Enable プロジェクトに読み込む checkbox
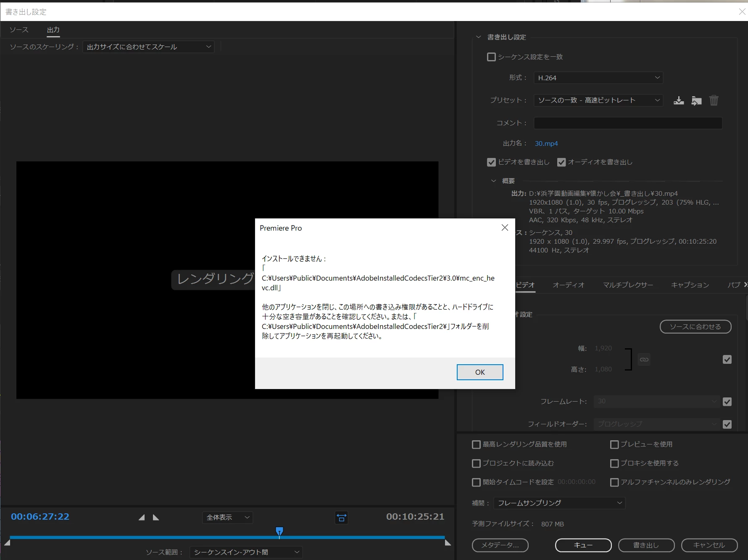Viewport: 748px width, 560px height. [x=476, y=463]
